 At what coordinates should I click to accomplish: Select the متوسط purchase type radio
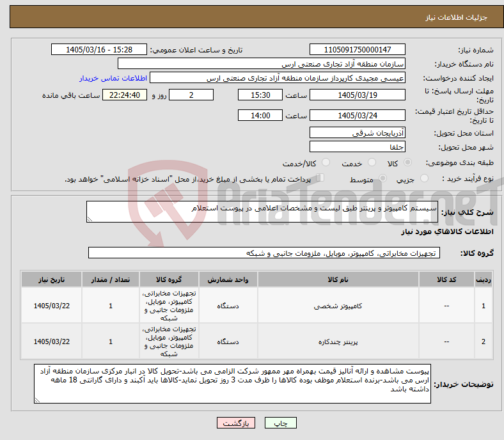(x=382, y=178)
